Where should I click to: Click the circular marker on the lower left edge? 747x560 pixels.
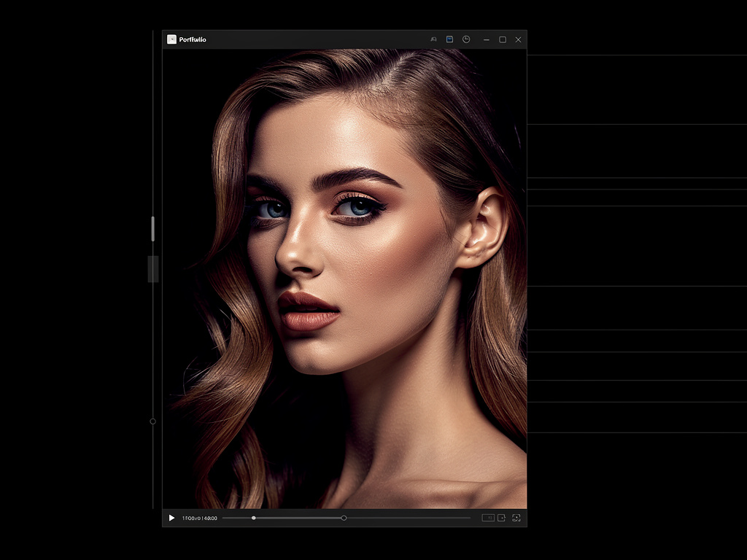tap(152, 421)
